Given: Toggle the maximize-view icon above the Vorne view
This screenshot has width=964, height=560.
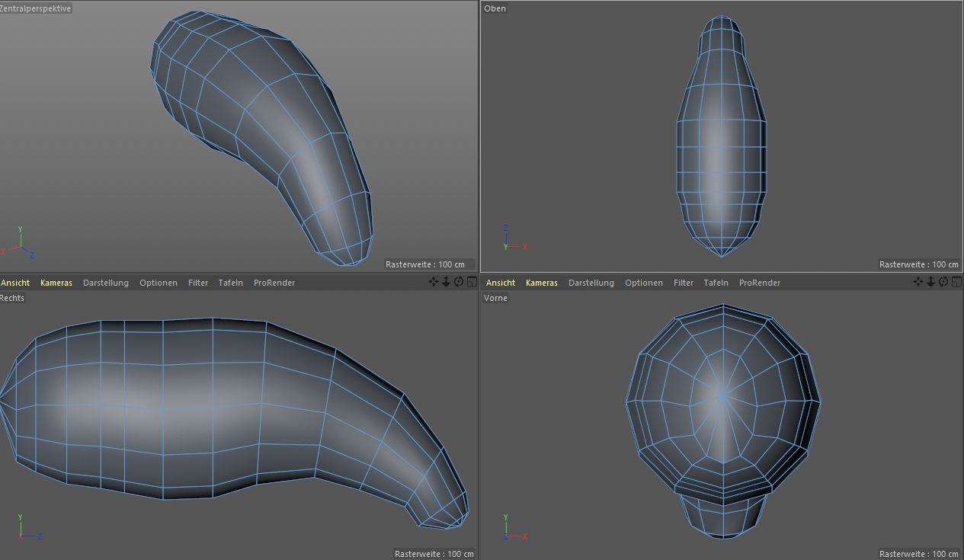Looking at the screenshot, I should point(956,282).
